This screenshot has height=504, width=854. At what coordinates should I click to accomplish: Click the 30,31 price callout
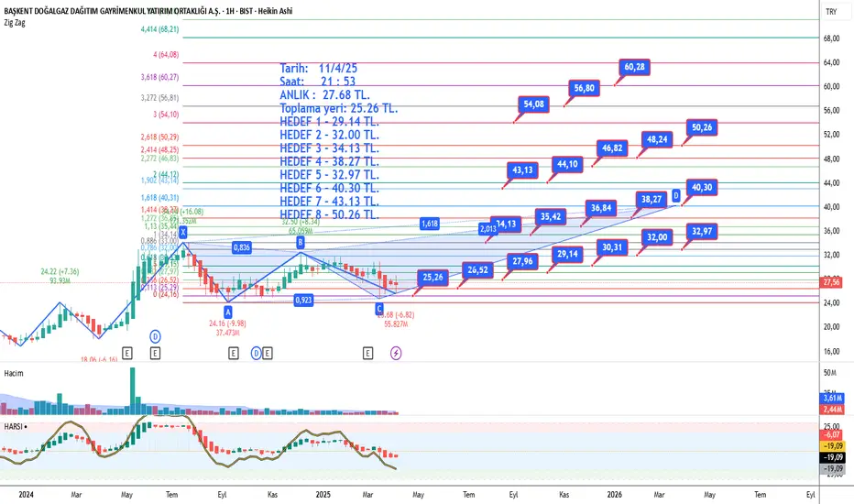(x=612, y=247)
